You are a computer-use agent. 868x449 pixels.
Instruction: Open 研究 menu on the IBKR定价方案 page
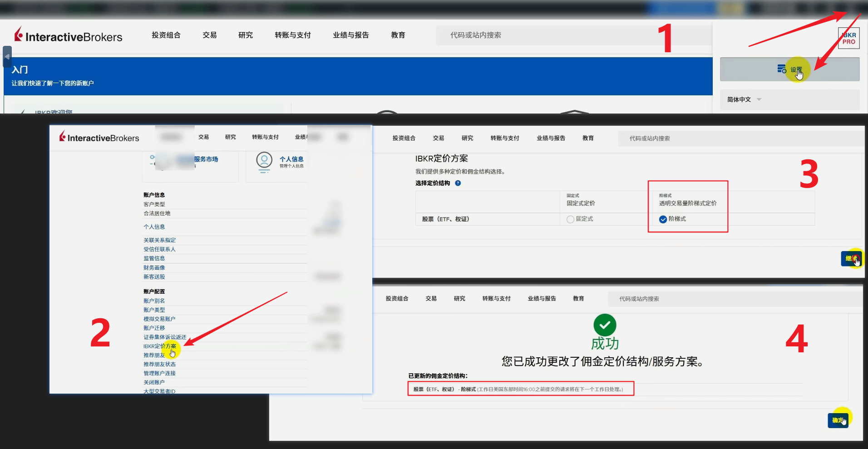click(x=468, y=138)
